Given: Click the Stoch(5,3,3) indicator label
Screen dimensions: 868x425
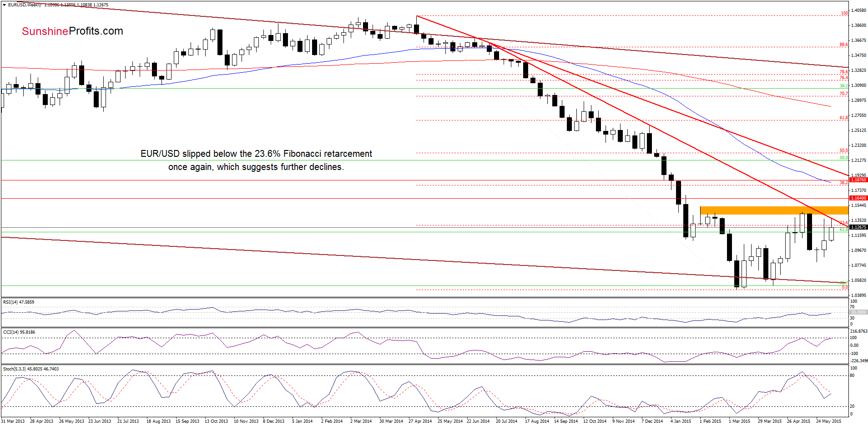Looking at the screenshot, I should tap(31, 369).
